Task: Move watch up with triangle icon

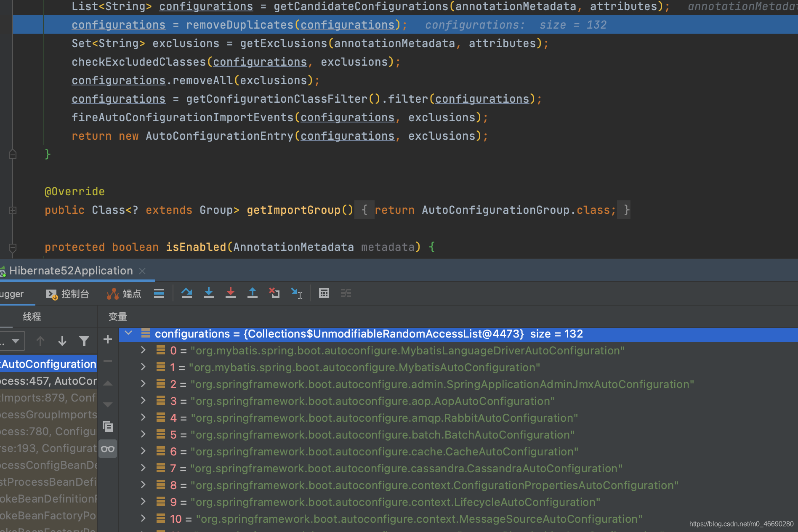Action: point(108,383)
